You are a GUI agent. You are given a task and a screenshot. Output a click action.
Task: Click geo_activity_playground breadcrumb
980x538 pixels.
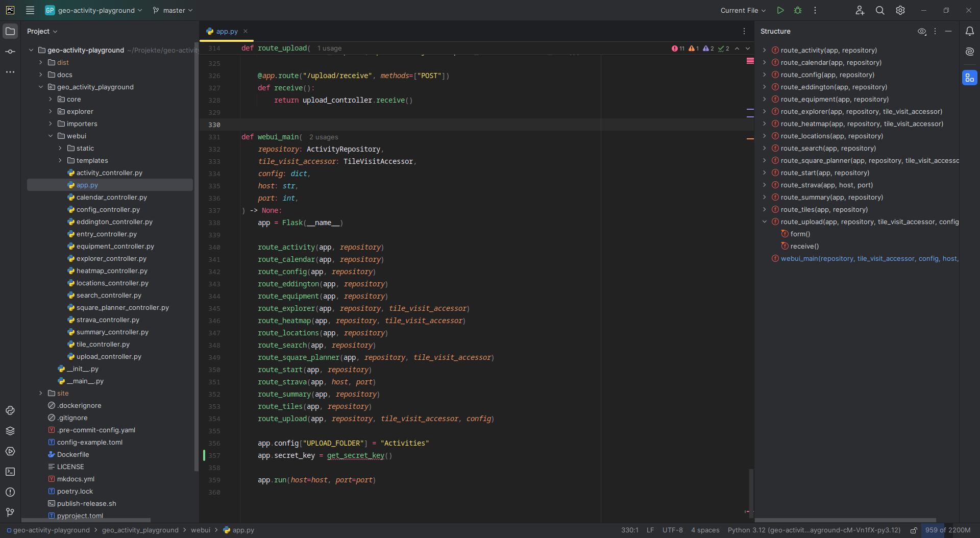[x=140, y=530]
